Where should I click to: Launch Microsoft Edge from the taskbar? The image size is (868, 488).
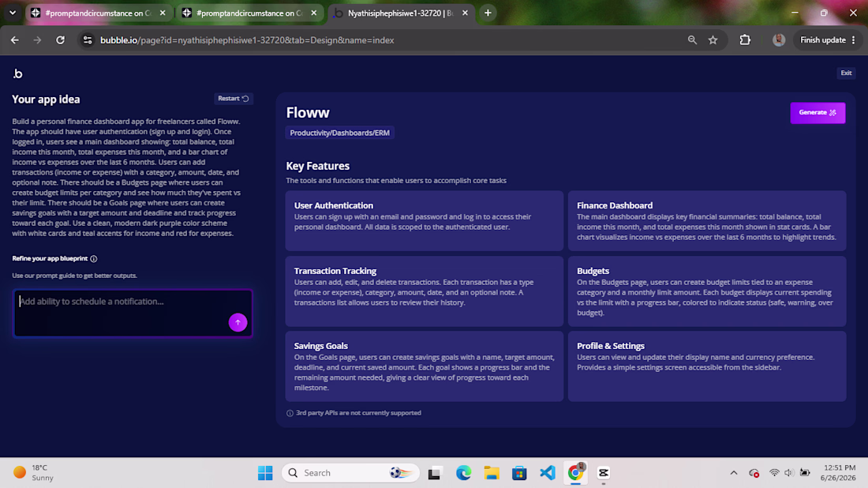tap(463, 473)
